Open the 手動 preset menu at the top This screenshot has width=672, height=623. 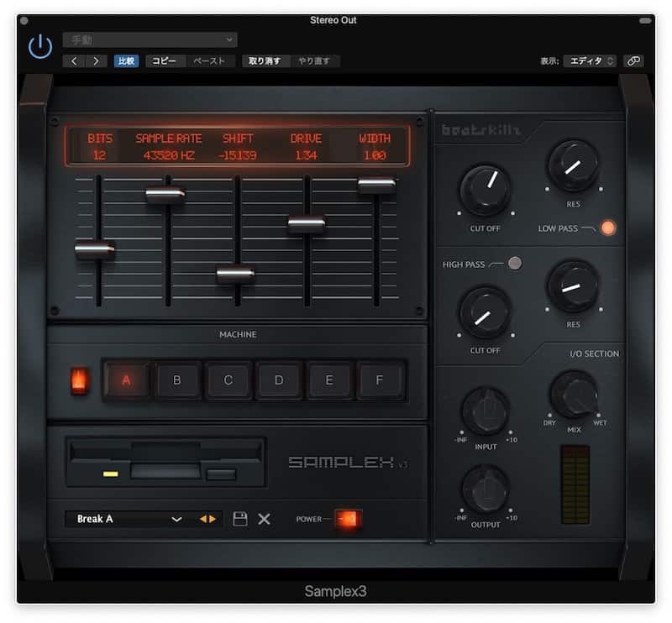(150, 39)
